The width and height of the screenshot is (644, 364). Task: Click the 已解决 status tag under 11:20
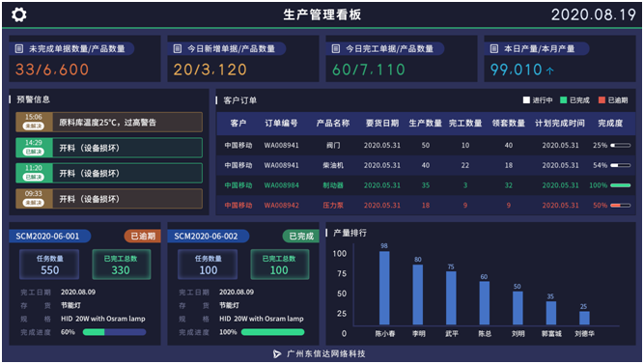[x=34, y=177]
